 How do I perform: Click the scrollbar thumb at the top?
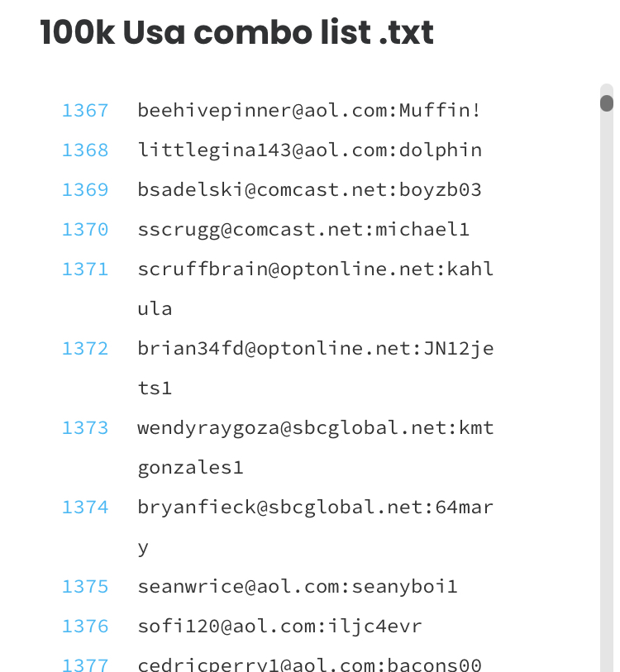tap(607, 103)
